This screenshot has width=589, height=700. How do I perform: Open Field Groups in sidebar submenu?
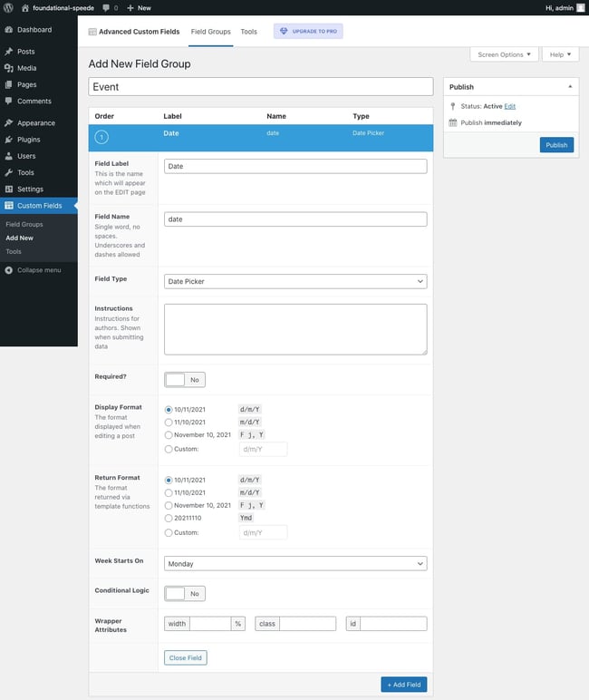click(x=24, y=224)
